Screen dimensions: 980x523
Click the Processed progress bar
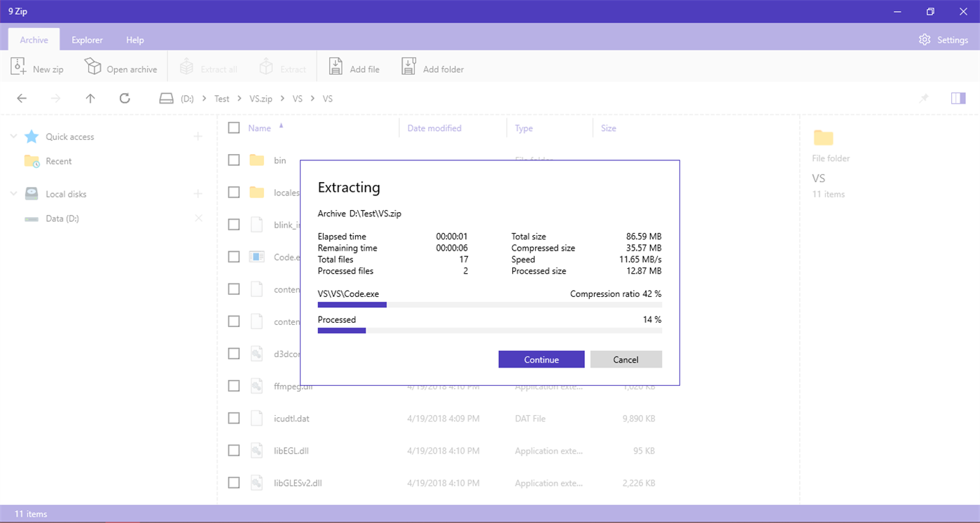[490, 330]
